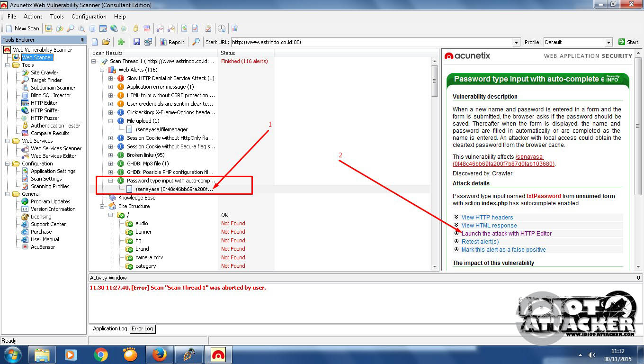Click the Report button
Viewport: 644px width, 364px height.
tap(172, 42)
